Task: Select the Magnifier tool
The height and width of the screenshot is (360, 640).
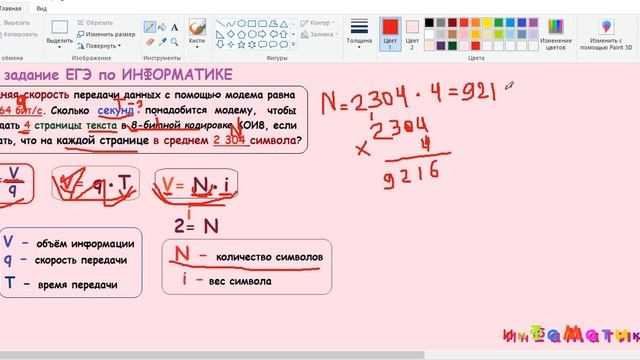Action: 175,42
